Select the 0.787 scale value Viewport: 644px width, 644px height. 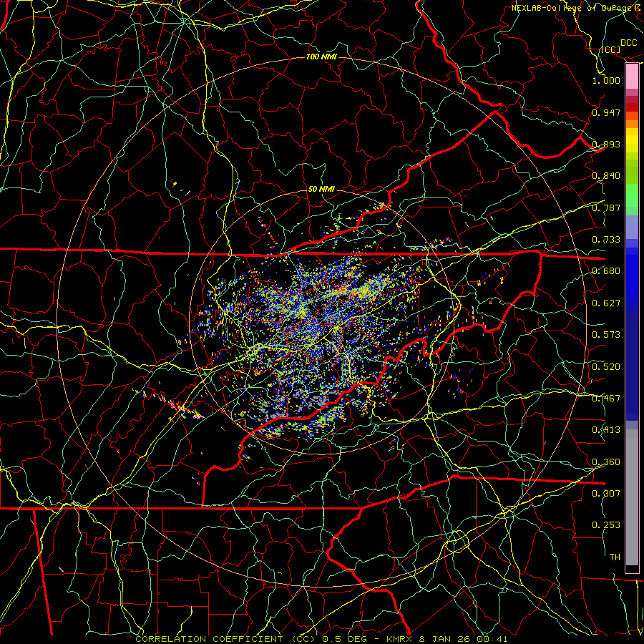click(x=606, y=208)
